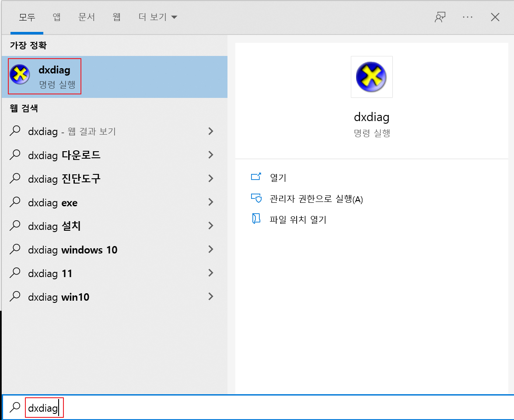514x420 pixels.
Task: Click magnifier icon beside dxdiag windows 10
Action: pyautogui.click(x=15, y=249)
